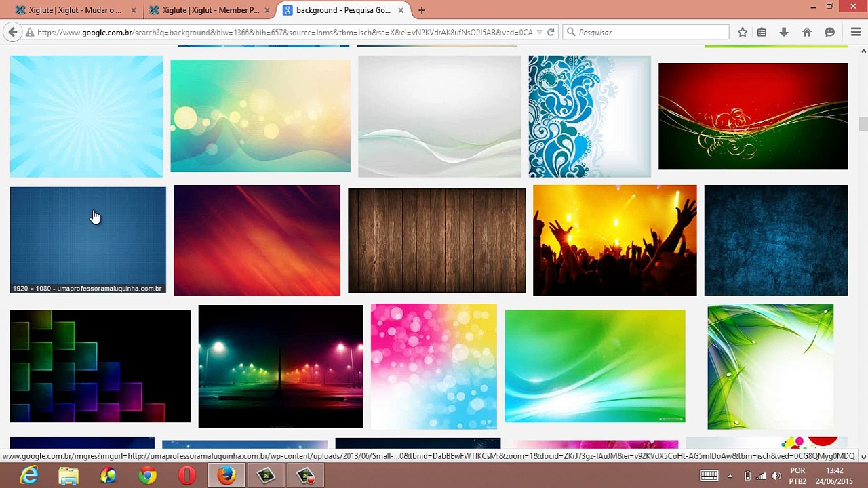Open the POR PTB2 language selector
The image size is (868, 488).
click(797, 476)
